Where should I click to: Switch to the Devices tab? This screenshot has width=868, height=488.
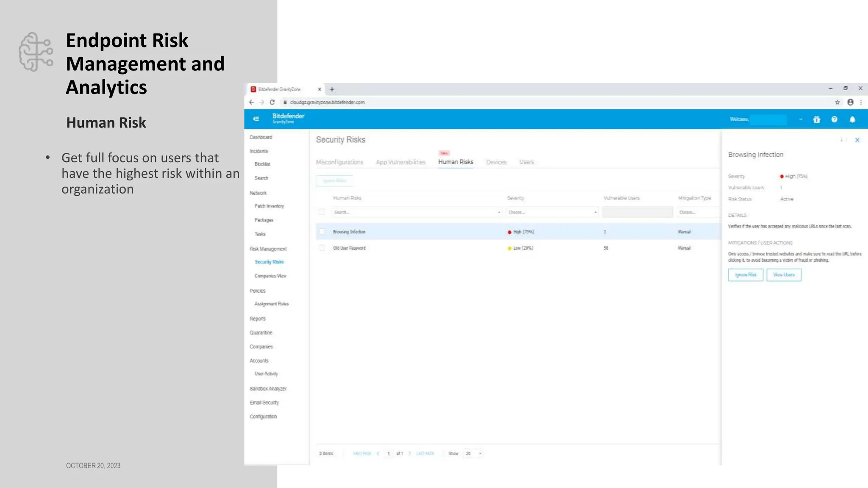(x=496, y=162)
